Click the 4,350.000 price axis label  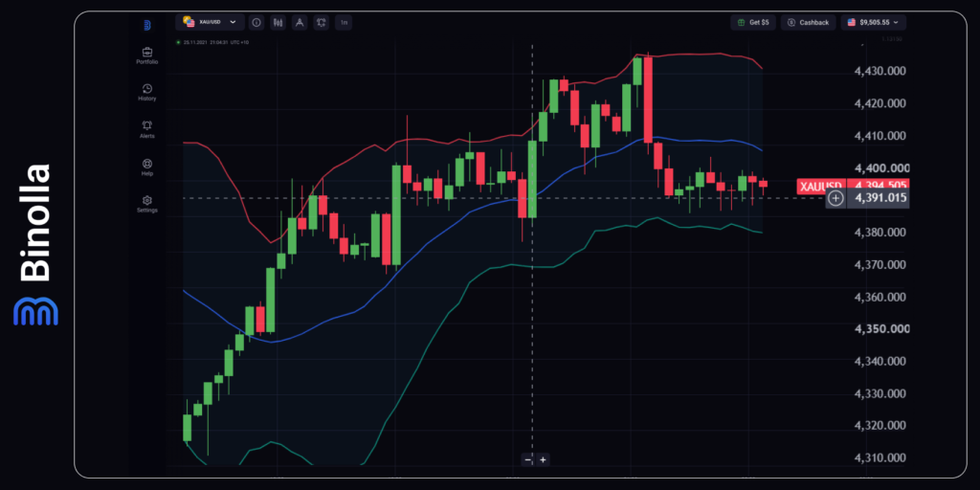click(x=880, y=329)
